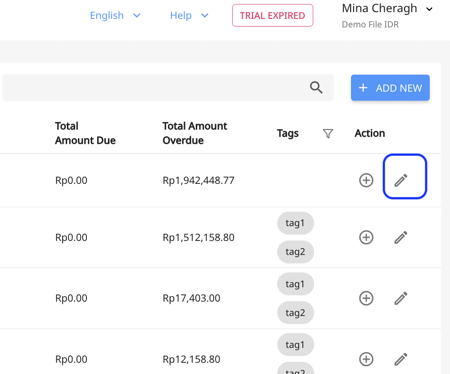The width and height of the screenshot is (450, 374).
Task: Click the plus circle icon in Rp12,158.80 row
Action: [x=366, y=359]
